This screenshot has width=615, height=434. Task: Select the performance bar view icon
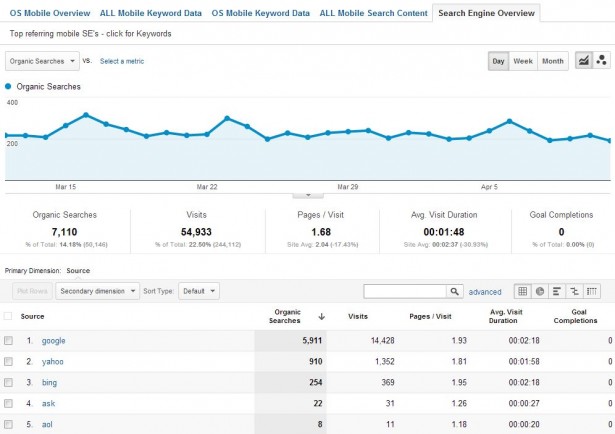click(557, 291)
